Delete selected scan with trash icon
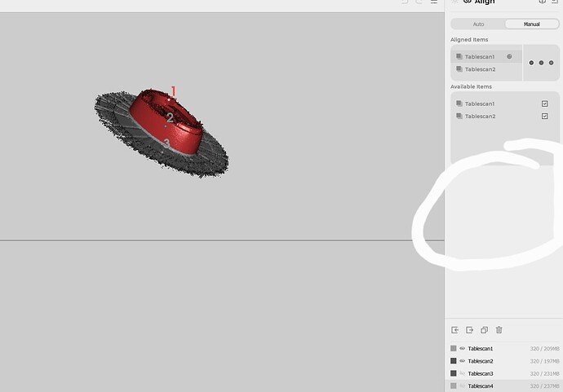The width and height of the screenshot is (563, 392). 499,330
